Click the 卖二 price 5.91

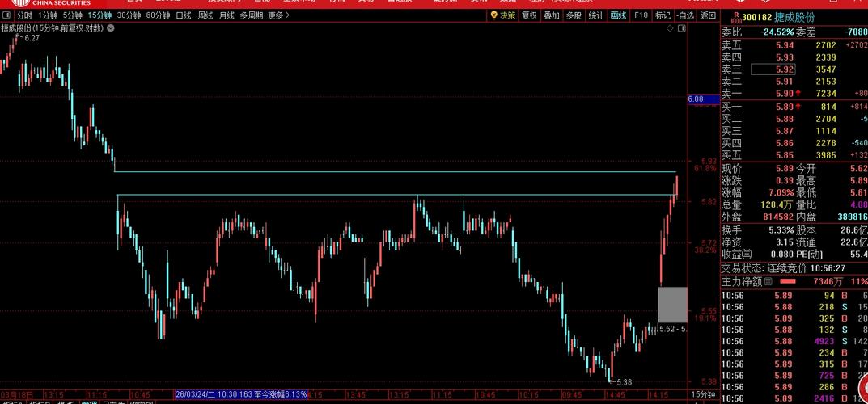point(785,82)
